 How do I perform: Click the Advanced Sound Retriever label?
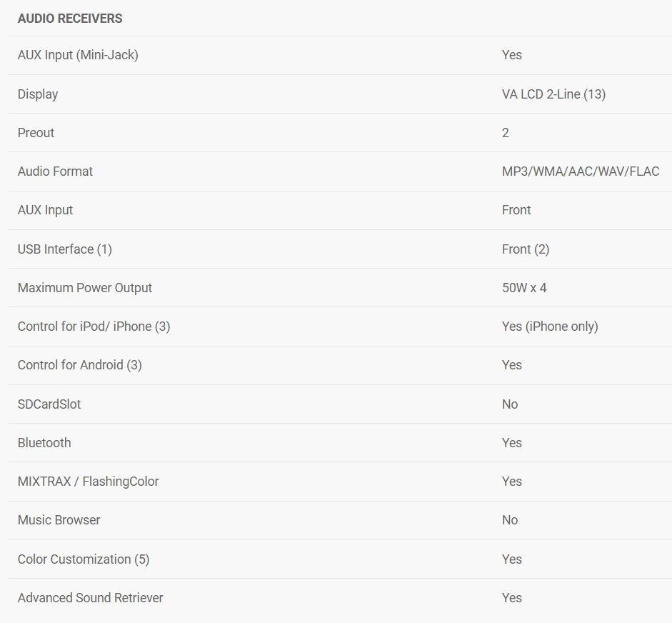point(90,598)
